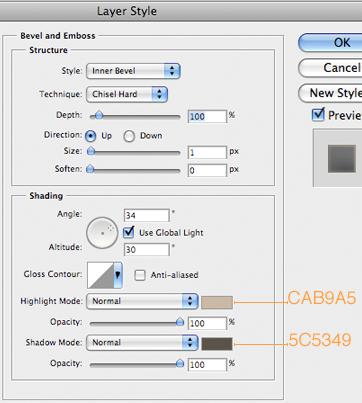Image resolution: width=362 pixels, height=403 pixels.
Task: Toggle the Use Global Light checkbox
Action: [x=129, y=232]
